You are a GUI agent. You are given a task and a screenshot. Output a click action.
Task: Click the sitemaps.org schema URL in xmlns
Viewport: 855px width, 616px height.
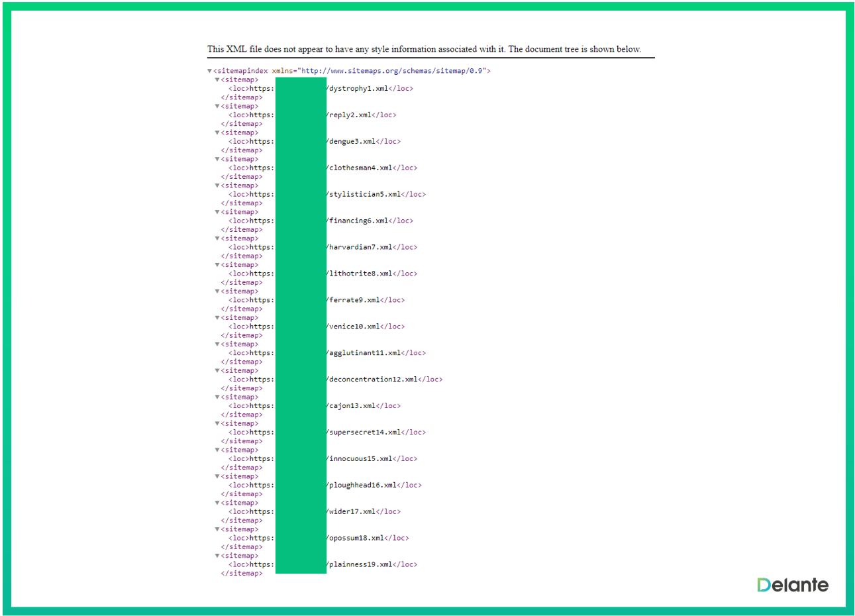(x=393, y=71)
